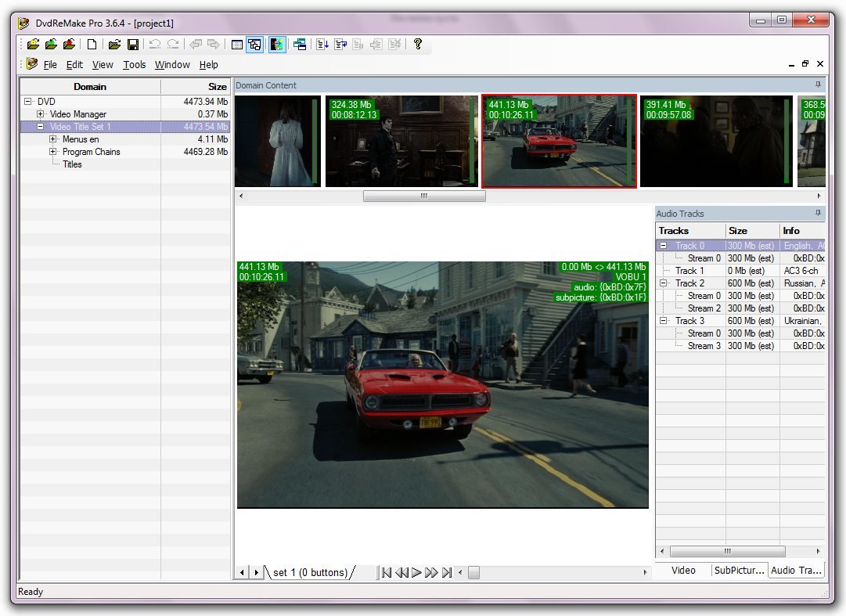Image resolution: width=846 pixels, height=616 pixels.
Task: Click the greyed import block toolbar icon
Action: pyautogui.click(x=376, y=45)
